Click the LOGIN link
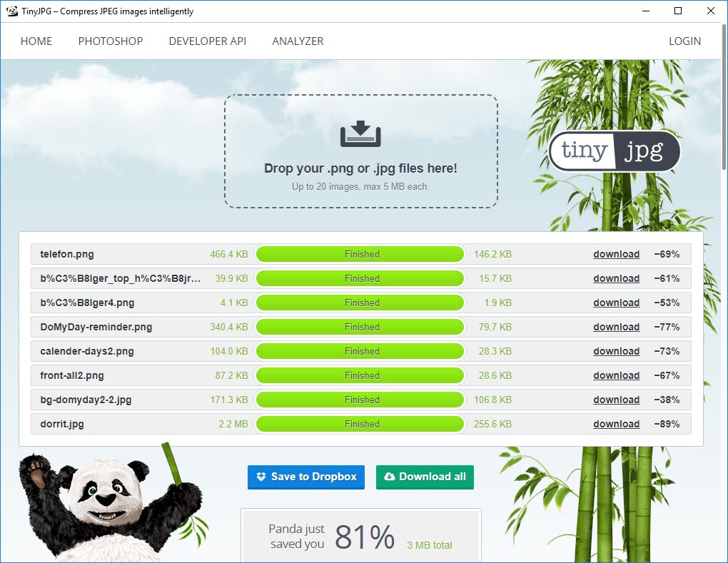Viewport: 728px width, 563px height. [684, 41]
